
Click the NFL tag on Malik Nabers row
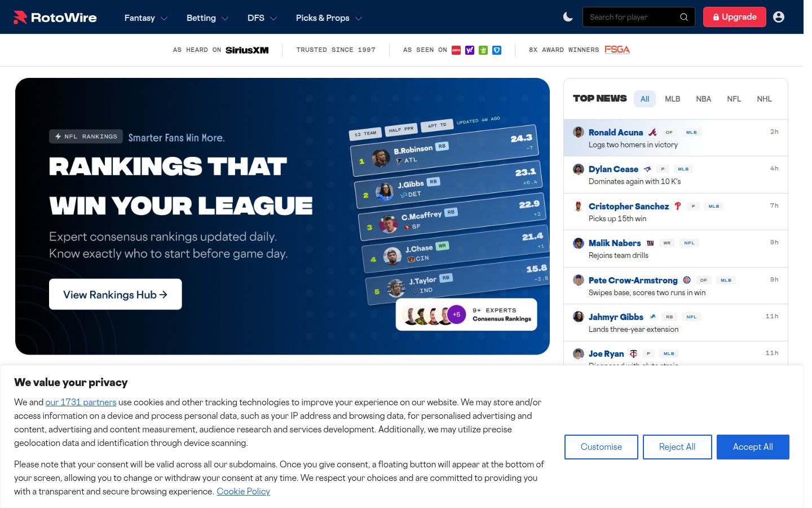coord(689,243)
